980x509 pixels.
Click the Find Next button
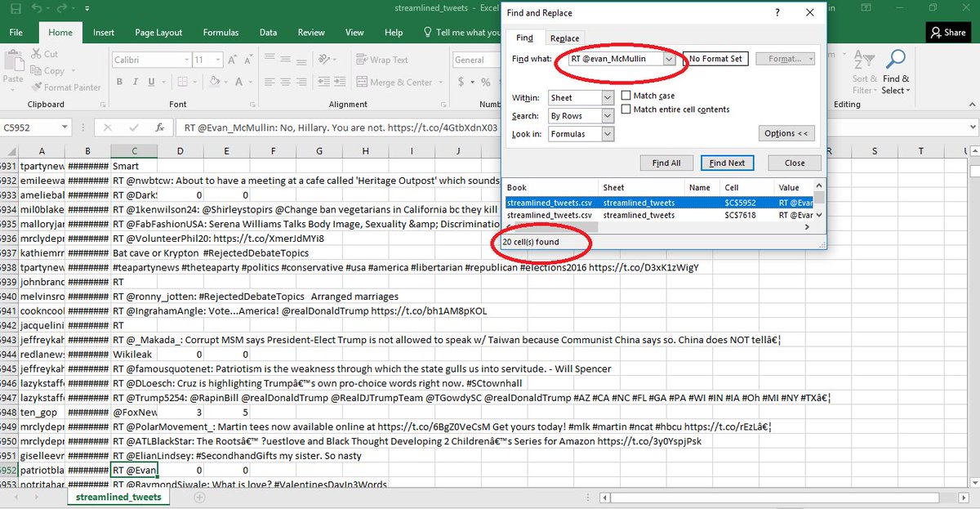click(x=727, y=163)
